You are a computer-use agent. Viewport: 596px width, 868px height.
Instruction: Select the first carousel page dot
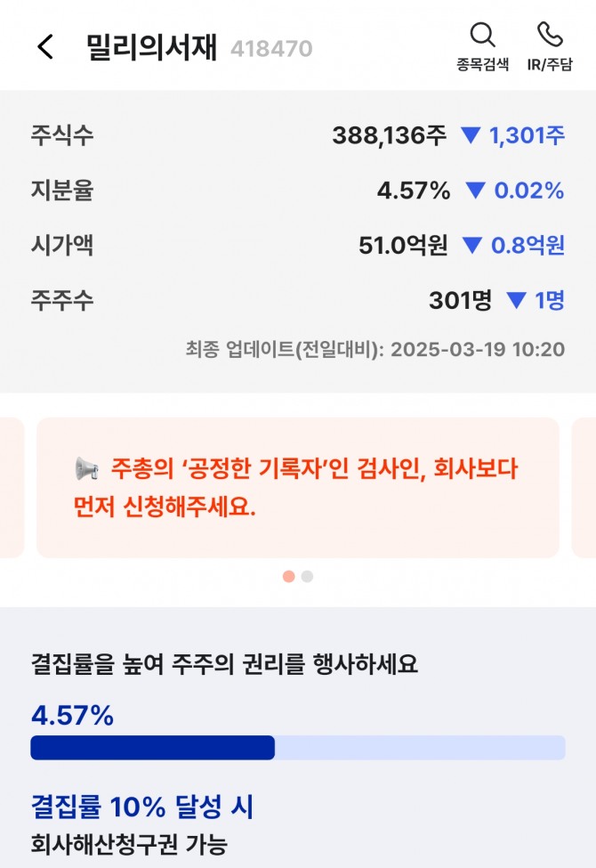[x=288, y=576]
